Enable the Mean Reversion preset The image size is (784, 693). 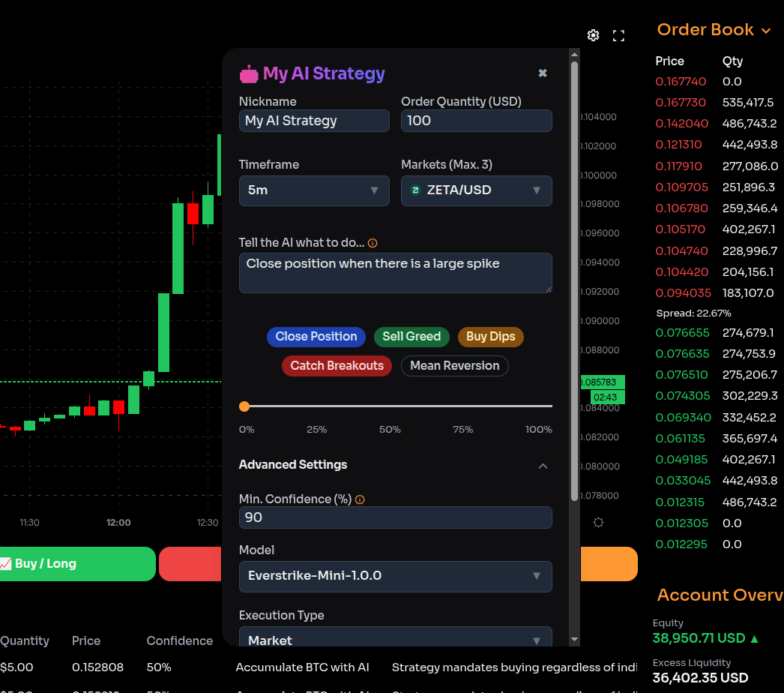pyautogui.click(x=454, y=366)
